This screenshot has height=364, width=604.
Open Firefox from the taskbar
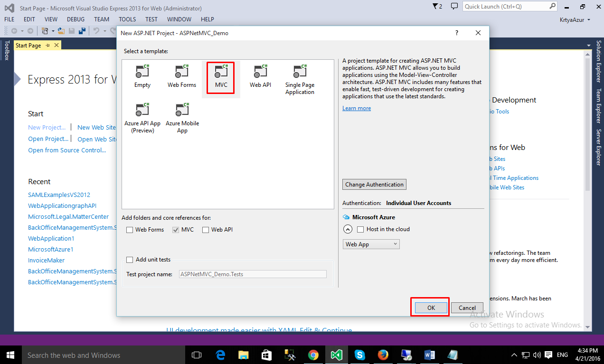[x=383, y=355]
